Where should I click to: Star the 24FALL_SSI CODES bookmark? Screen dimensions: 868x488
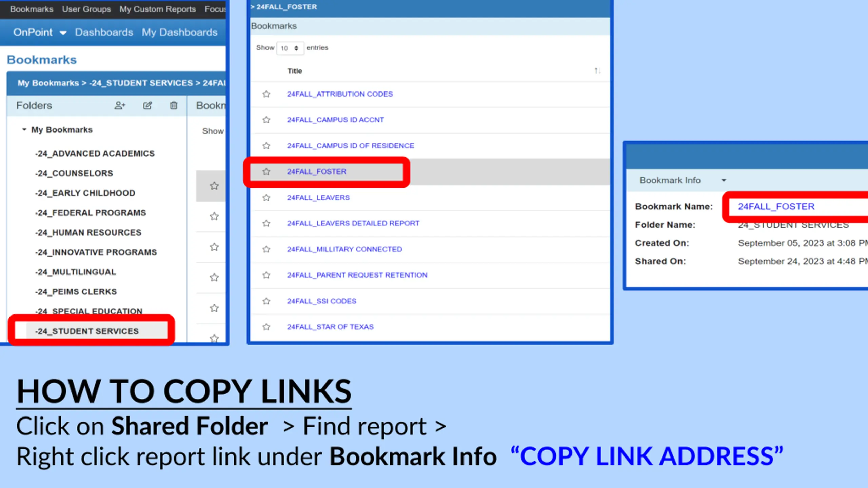coord(267,301)
